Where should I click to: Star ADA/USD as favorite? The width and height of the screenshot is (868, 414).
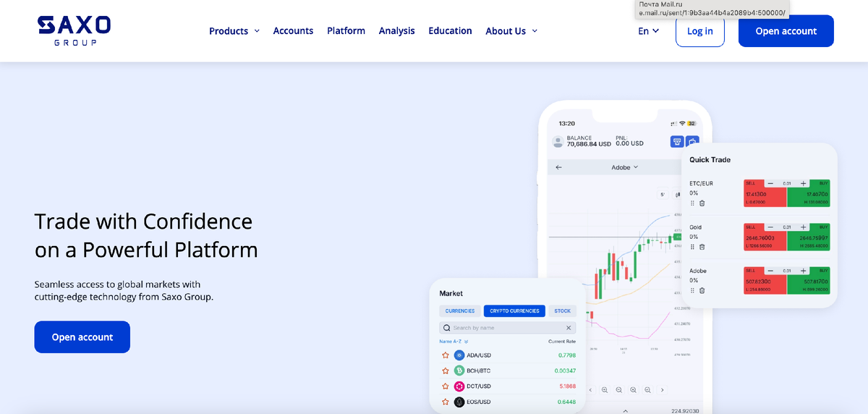(446, 355)
